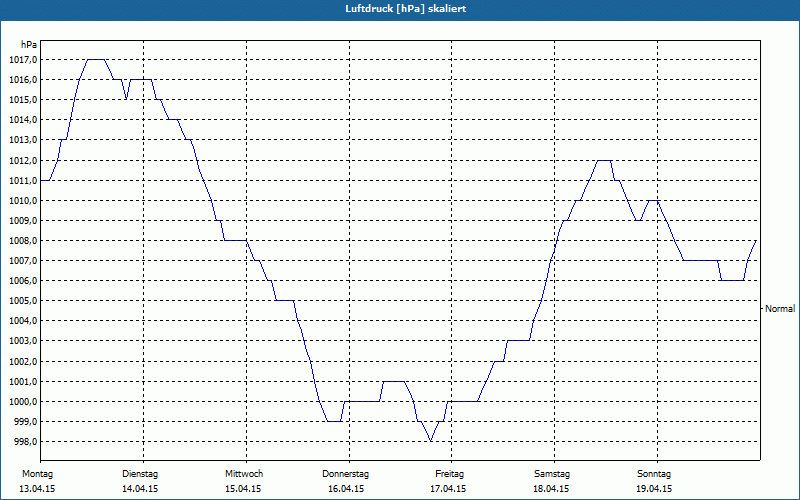
Task: Select the 1010,0 axis value
Action: tap(23, 201)
